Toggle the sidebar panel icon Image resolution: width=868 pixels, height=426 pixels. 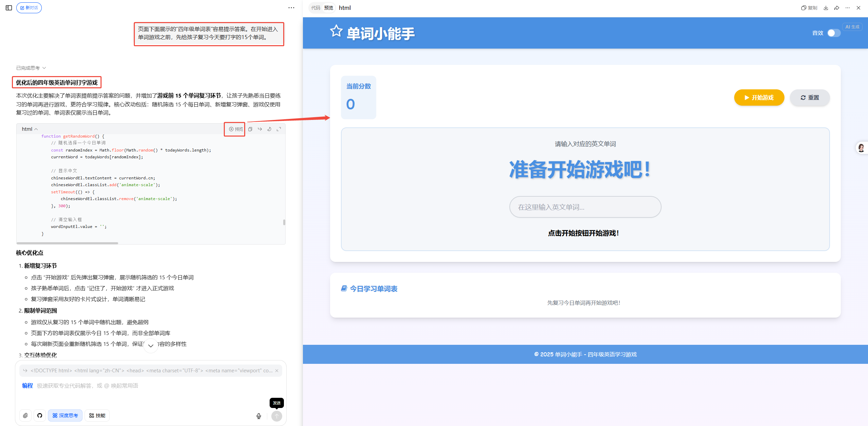pyautogui.click(x=9, y=8)
